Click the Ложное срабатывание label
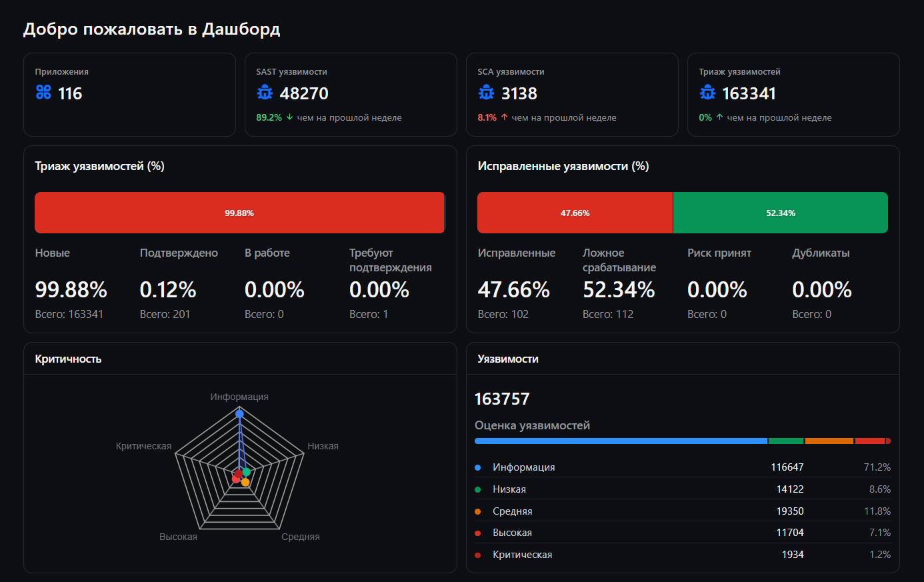The height and width of the screenshot is (582, 924). [x=619, y=260]
